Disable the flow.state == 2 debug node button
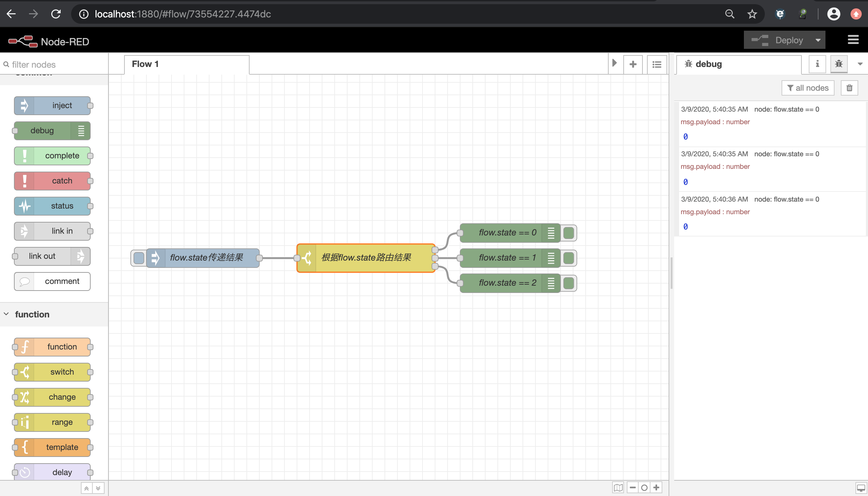Viewport: 868px width, 496px height. click(569, 283)
